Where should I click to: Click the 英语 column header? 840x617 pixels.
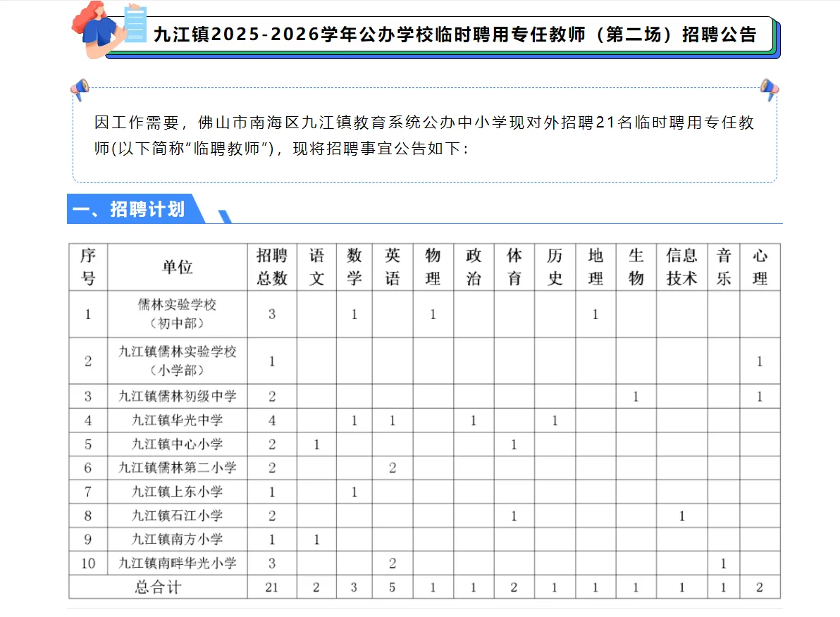pyautogui.click(x=393, y=267)
